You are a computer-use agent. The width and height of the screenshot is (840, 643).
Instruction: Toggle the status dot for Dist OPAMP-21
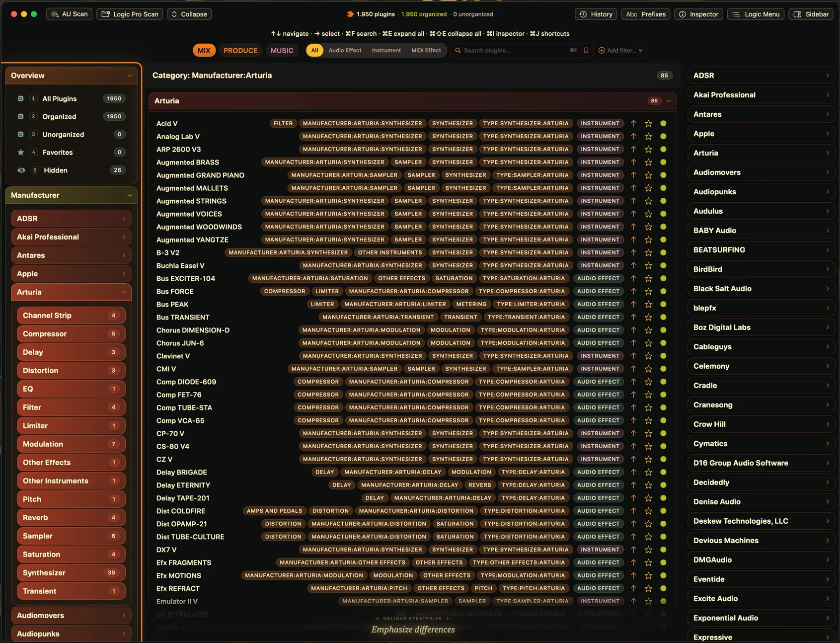tap(663, 524)
